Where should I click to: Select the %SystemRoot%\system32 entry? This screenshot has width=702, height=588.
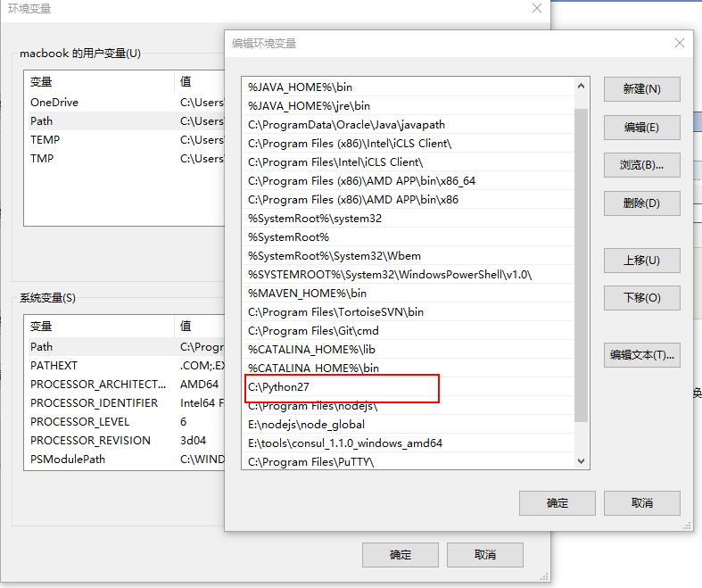tap(408, 219)
